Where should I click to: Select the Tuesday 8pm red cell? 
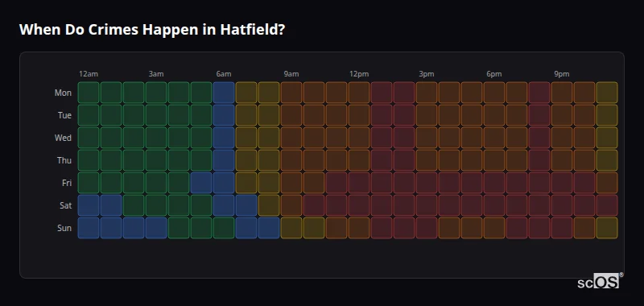(539, 115)
